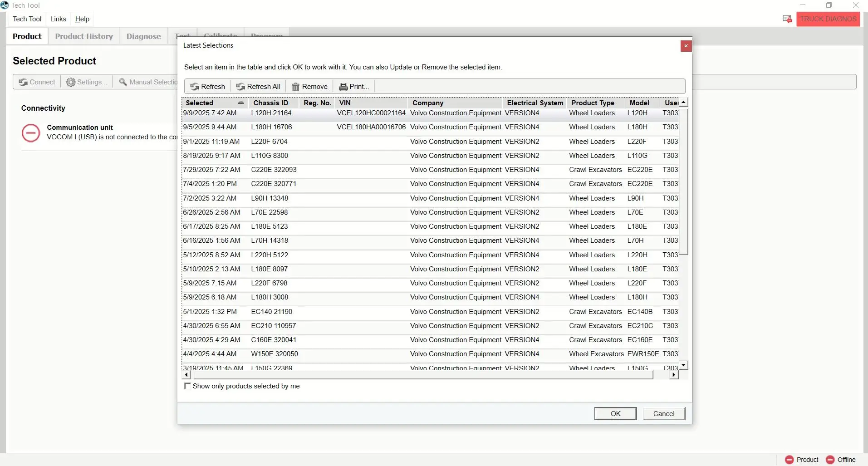Click the Connect button in main window
Screen dimensions: 868x466
pyautogui.click(x=37, y=82)
